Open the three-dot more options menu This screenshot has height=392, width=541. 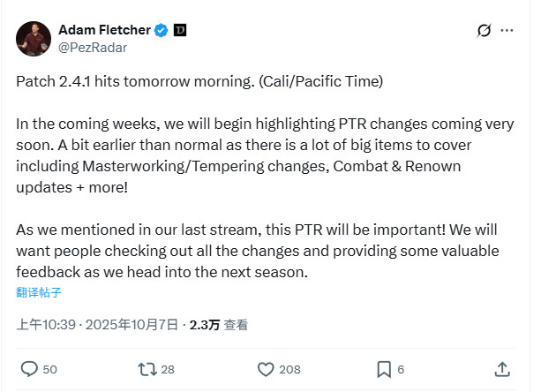(x=507, y=31)
